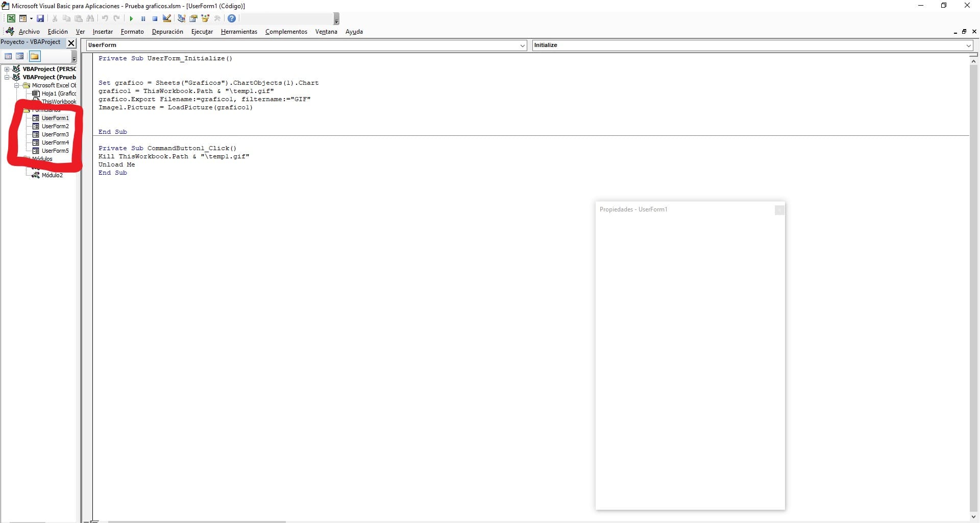Click the View Microsoft Excel toolbar icon

point(11,18)
